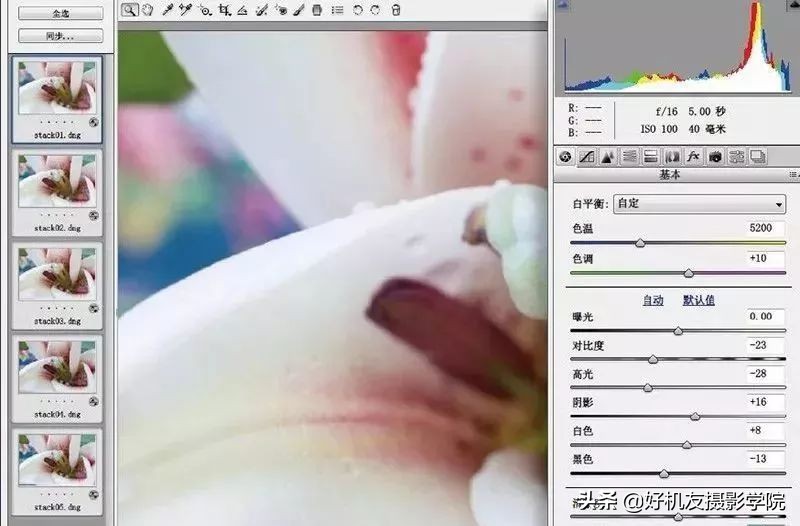This screenshot has width=800, height=526.
Task: Click settings badge icon on stack02.dng
Action: [x=93, y=216]
